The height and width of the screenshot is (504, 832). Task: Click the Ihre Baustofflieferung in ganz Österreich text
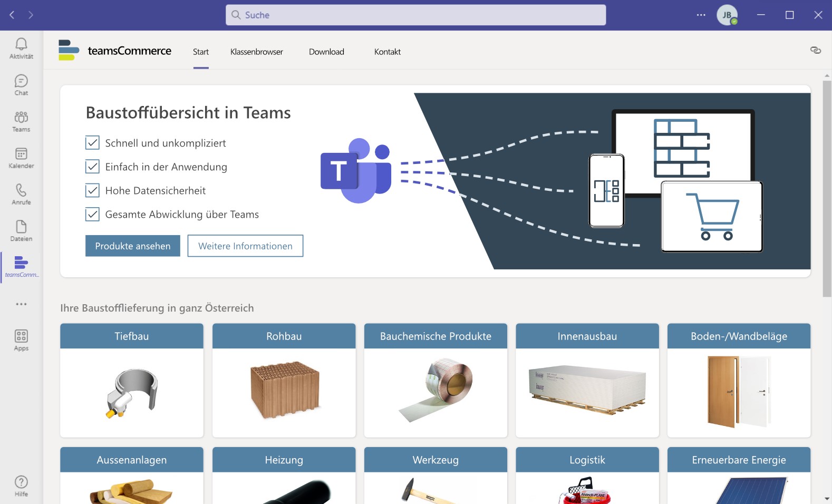(157, 308)
